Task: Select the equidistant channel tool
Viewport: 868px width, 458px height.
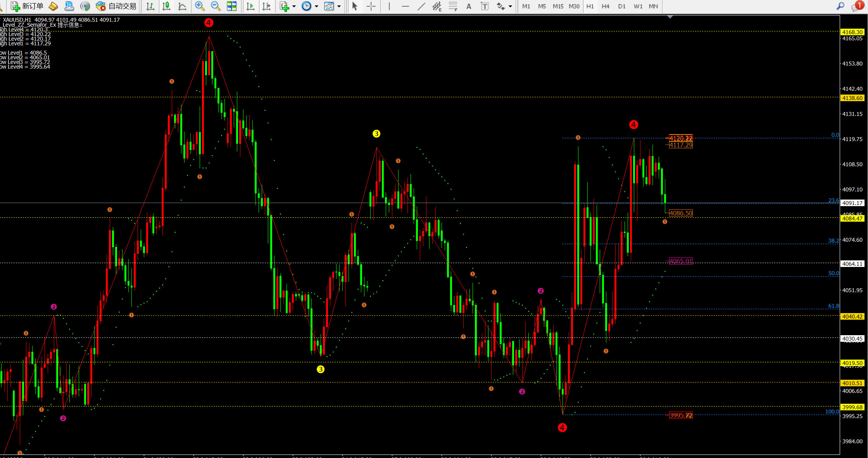Action: click(x=437, y=6)
